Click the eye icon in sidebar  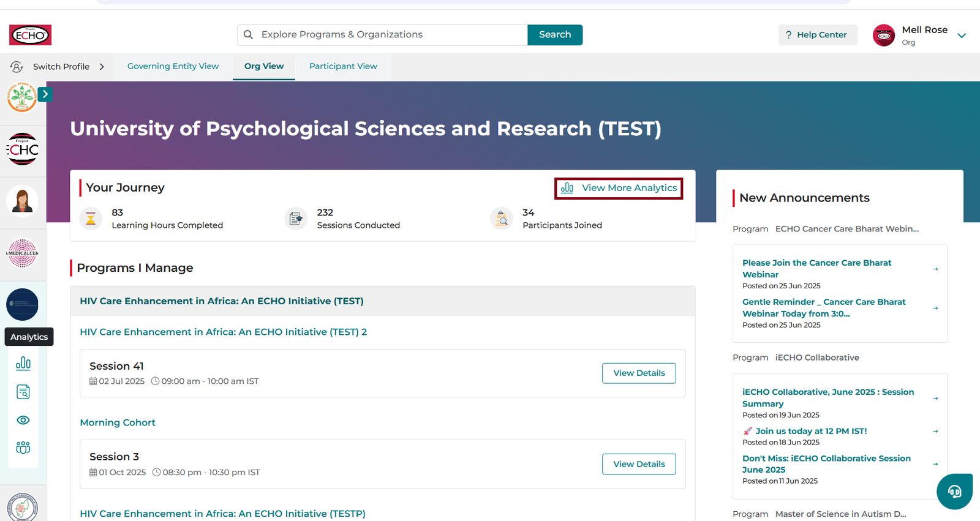pos(23,420)
